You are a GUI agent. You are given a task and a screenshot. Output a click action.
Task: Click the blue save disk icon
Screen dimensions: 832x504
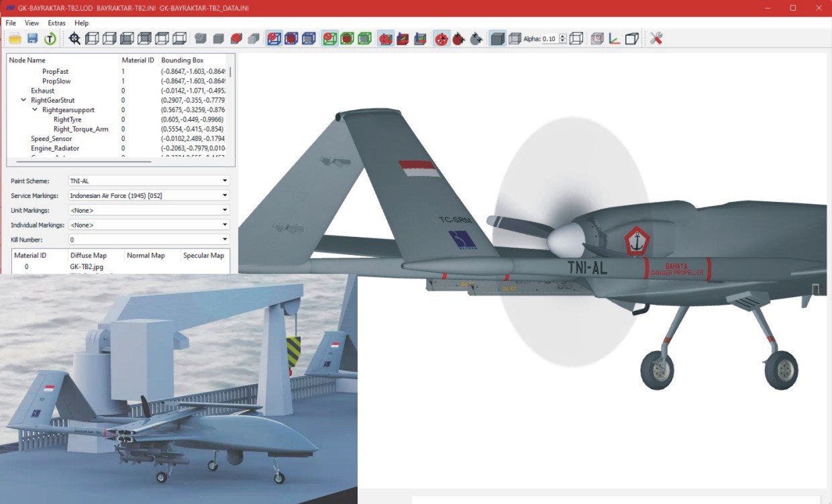coord(32,39)
